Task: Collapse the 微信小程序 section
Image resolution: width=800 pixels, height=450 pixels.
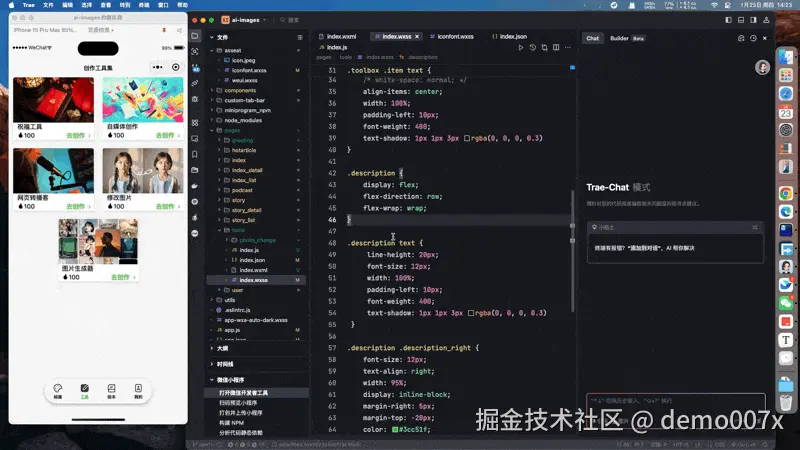Action: tap(212, 380)
